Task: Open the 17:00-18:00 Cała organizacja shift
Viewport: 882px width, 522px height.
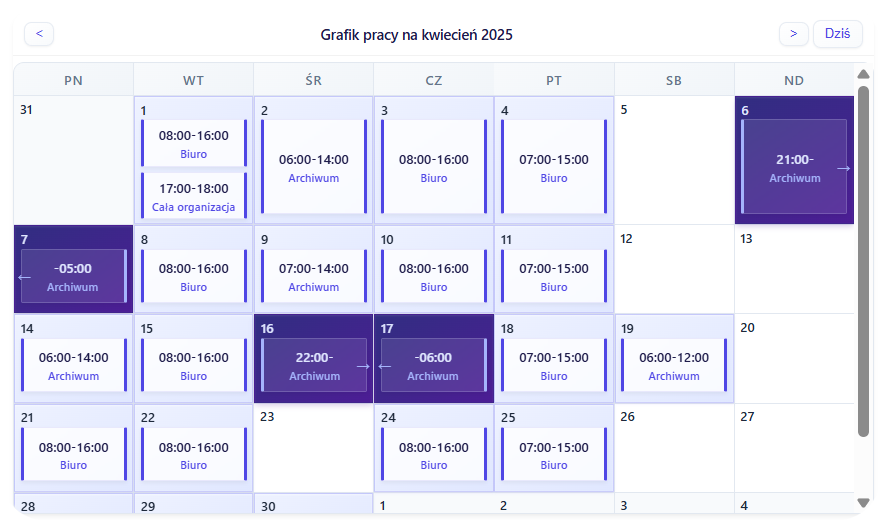Action: pyautogui.click(x=194, y=195)
